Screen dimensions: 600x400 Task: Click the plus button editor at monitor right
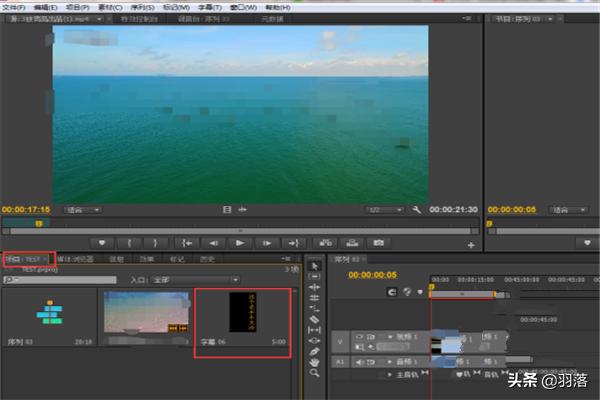pos(471,244)
